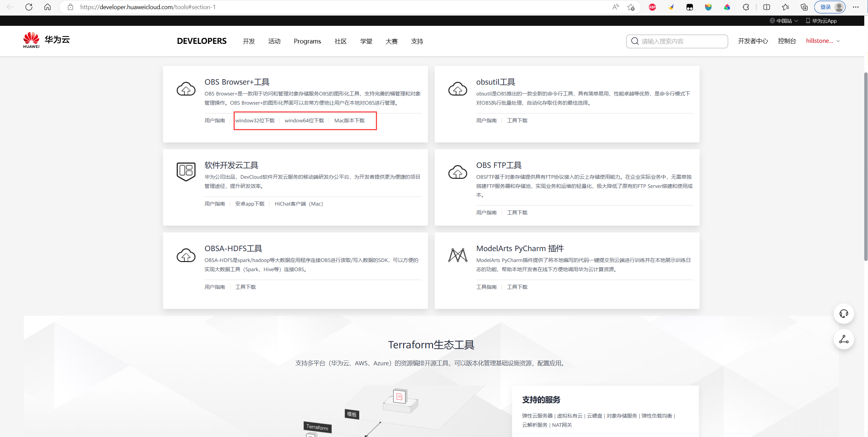Screen dimensions: 868x437
Task: Open browser settings ellipsis menu
Action: point(856,7)
